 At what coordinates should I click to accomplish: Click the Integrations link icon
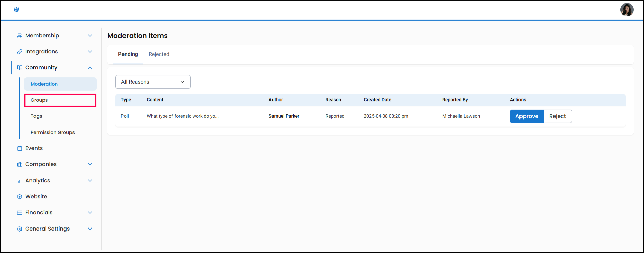(20, 52)
